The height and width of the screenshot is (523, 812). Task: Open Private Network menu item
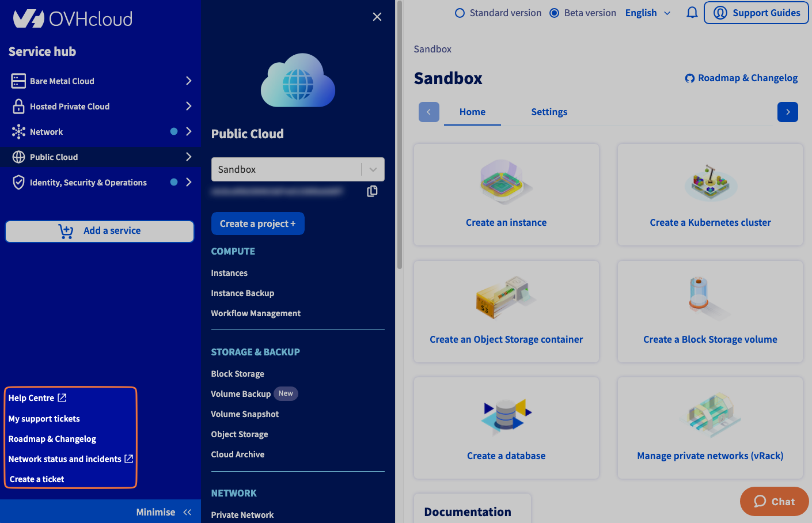242,515
